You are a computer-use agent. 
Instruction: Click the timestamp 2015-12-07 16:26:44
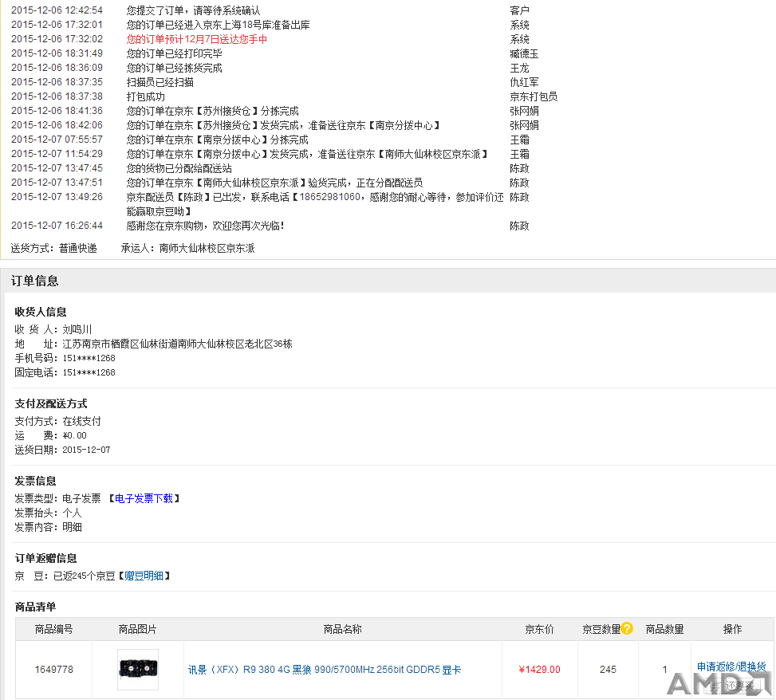[57, 226]
